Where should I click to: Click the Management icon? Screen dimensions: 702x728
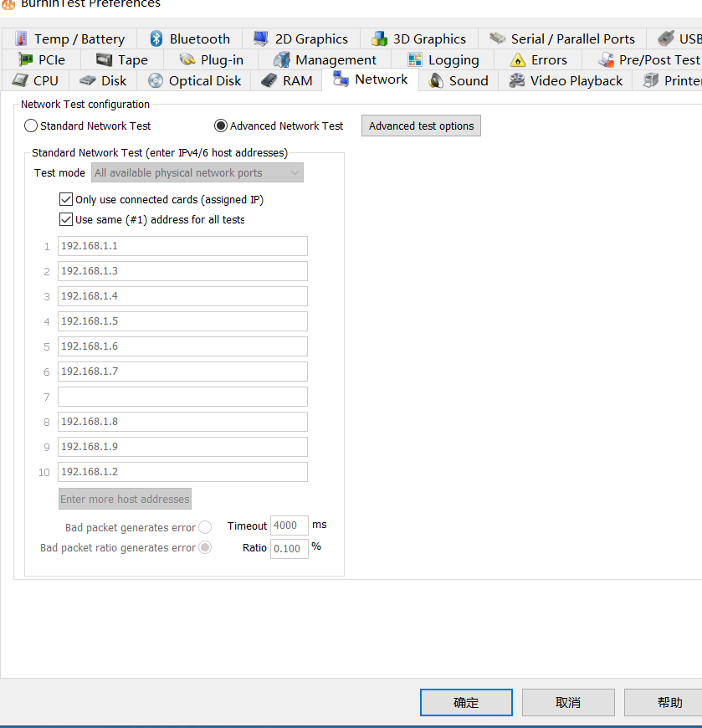coord(282,60)
